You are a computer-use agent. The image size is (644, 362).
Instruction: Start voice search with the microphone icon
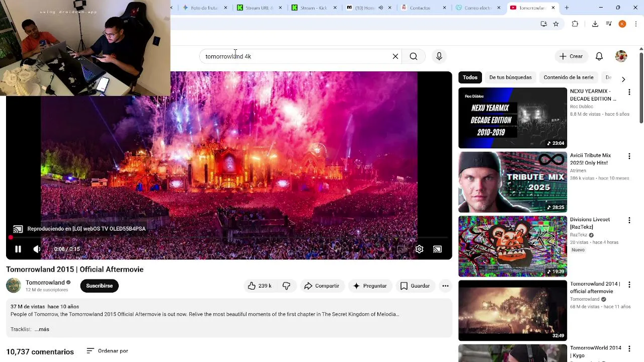point(439,56)
